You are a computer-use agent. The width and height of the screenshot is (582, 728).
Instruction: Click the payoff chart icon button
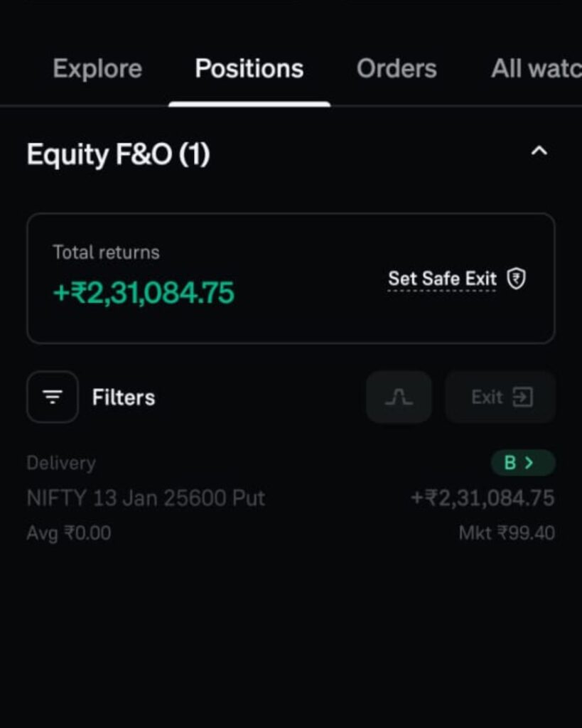(x=399, y=397)
